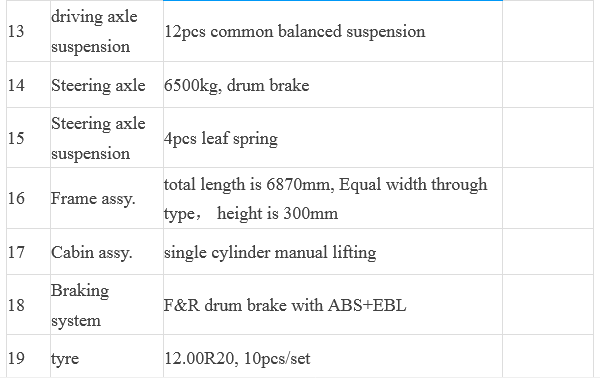Select the 'tyre' cell
This screenshot has width=600, height=381.
click(107, 357)
